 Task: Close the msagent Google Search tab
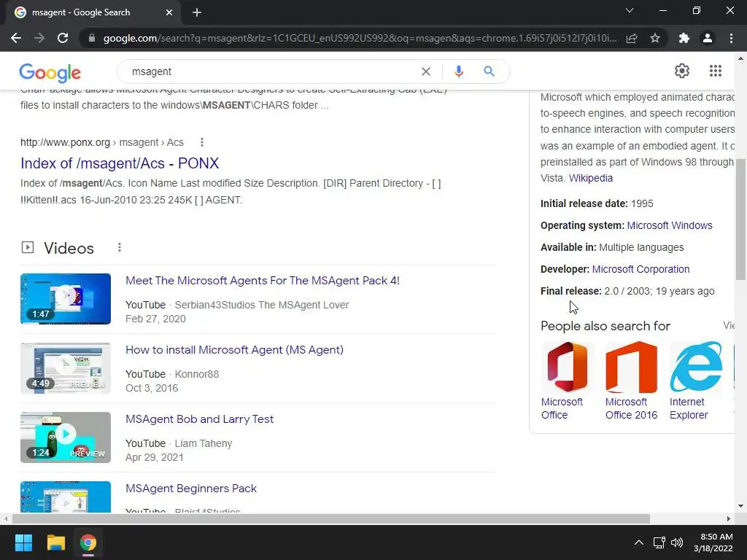(x=169, y=12)
